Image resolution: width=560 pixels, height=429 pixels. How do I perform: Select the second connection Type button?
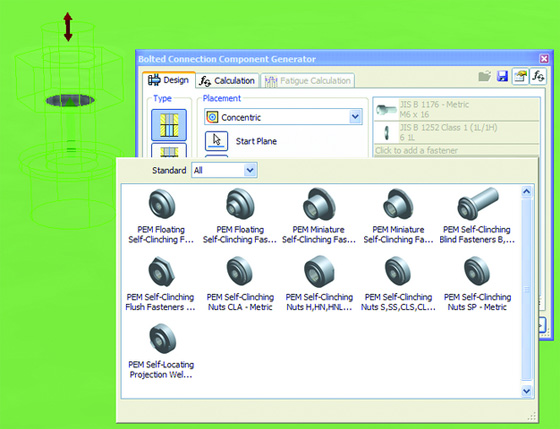[x=169, y=150]
